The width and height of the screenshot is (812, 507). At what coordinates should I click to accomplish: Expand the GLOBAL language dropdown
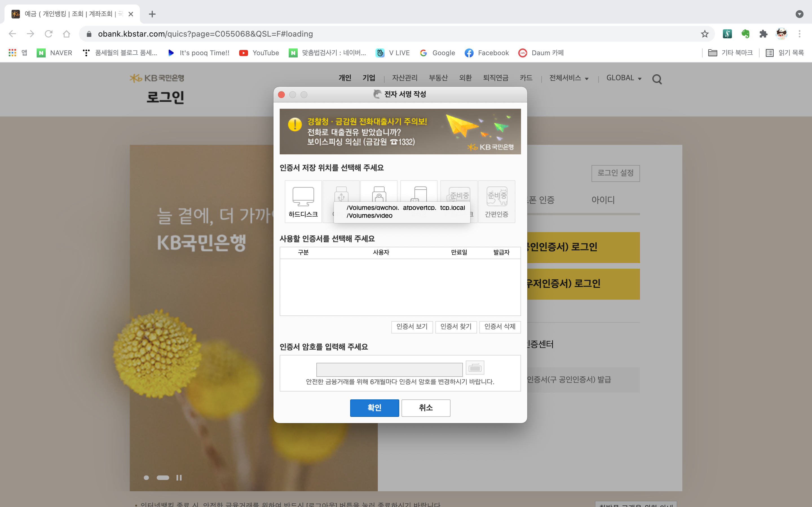(624, 78)
